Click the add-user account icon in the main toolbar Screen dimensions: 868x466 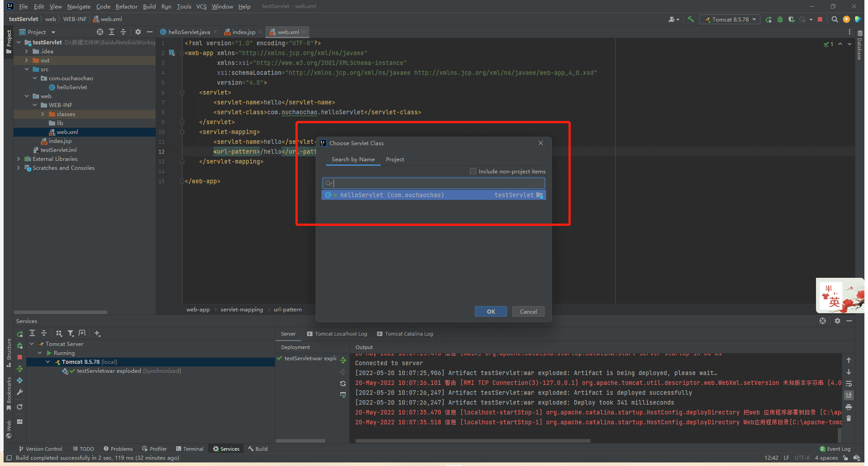[x=673, y=19]
